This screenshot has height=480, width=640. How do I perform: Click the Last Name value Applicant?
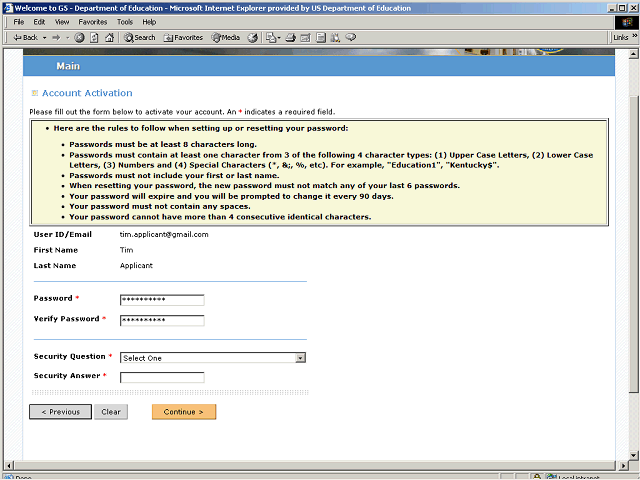coord(136,266)
